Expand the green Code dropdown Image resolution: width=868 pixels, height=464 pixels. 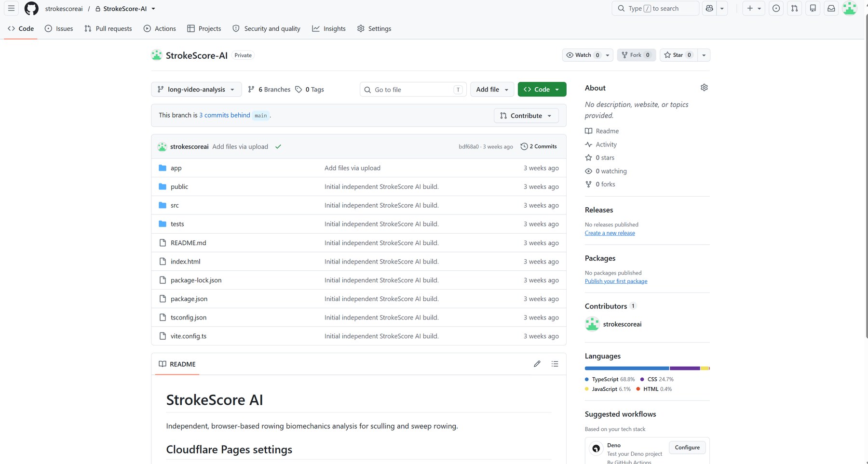[x=542, y=90]
